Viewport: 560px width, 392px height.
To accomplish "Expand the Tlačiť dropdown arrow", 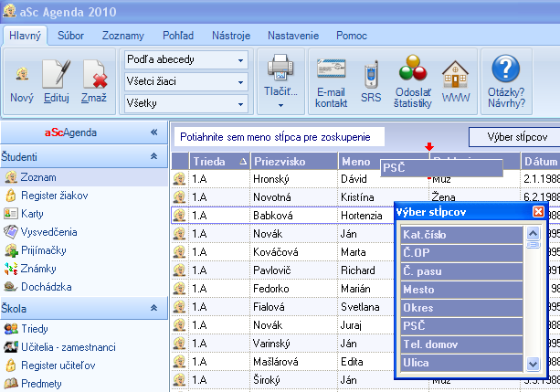I will point(280,105).
